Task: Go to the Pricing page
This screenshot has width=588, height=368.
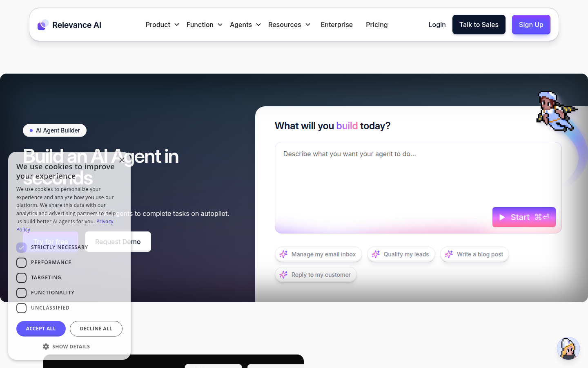Action: [x=376, y=25]
